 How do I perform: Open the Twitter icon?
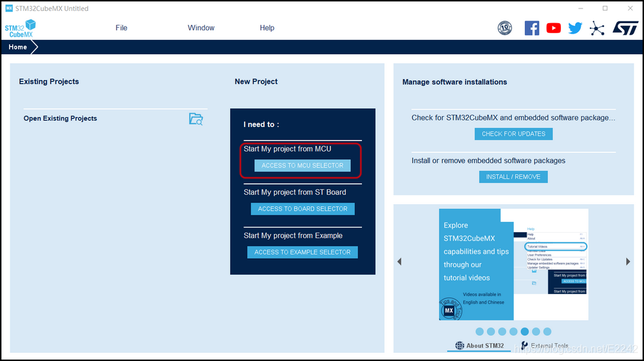pos(575,28)
